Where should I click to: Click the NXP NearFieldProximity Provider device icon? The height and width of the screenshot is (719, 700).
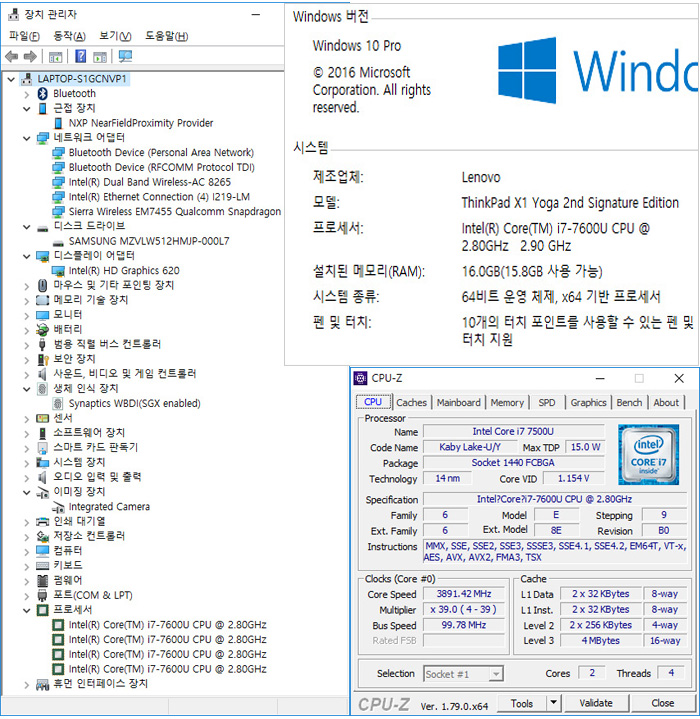(58, 123)
